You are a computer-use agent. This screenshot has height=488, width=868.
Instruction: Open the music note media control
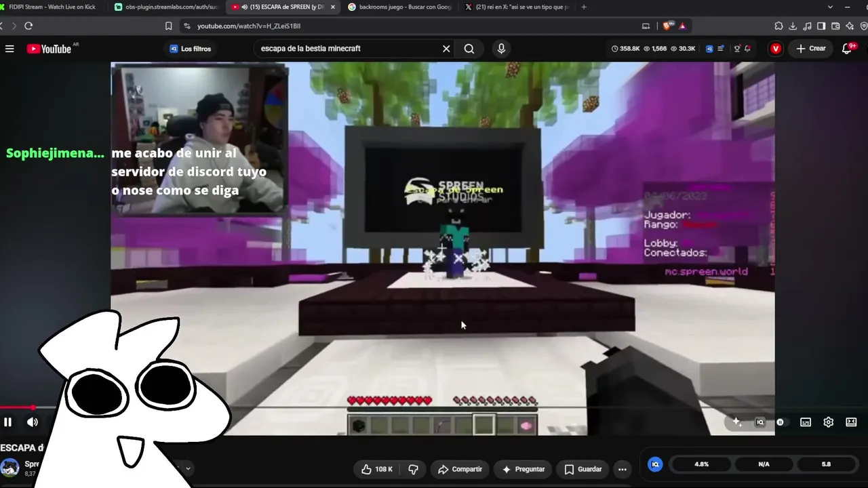[x=807, y=26]
